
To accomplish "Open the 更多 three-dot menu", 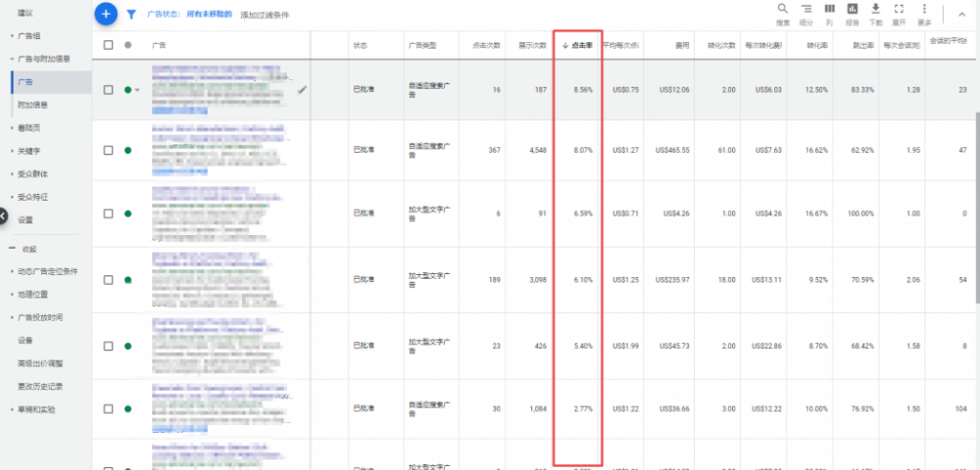I will click(923, 9).
